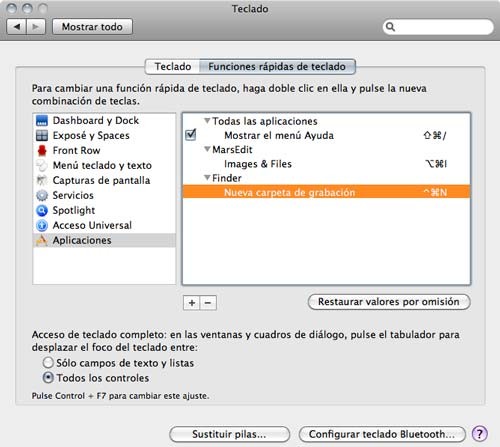Toggle Mostrar el menú Ayuda checkbox
500x447 pixels.
[x=191, y=135]
